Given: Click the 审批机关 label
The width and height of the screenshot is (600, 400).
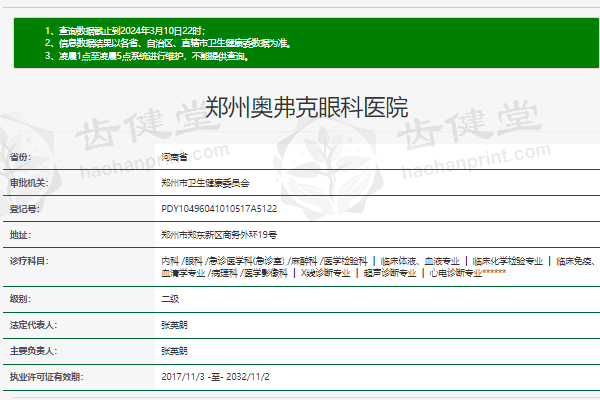Looking at the screenshot, I should pyautogui.click(x=29, y=183).
